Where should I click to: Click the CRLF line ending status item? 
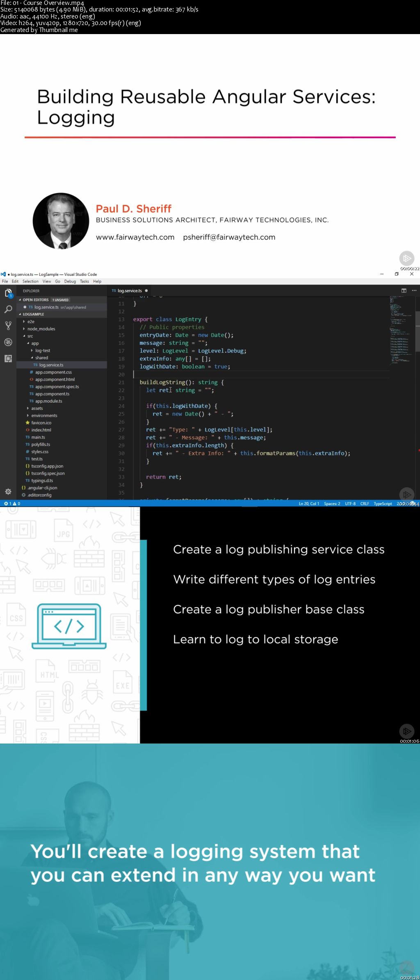(365, 503)
